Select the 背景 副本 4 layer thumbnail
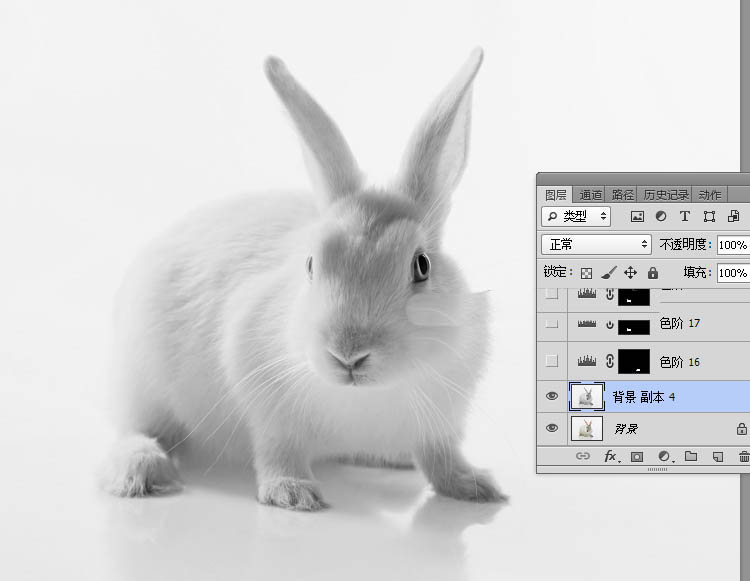Screen dimensions: 750x581 [x=587, y=396]
